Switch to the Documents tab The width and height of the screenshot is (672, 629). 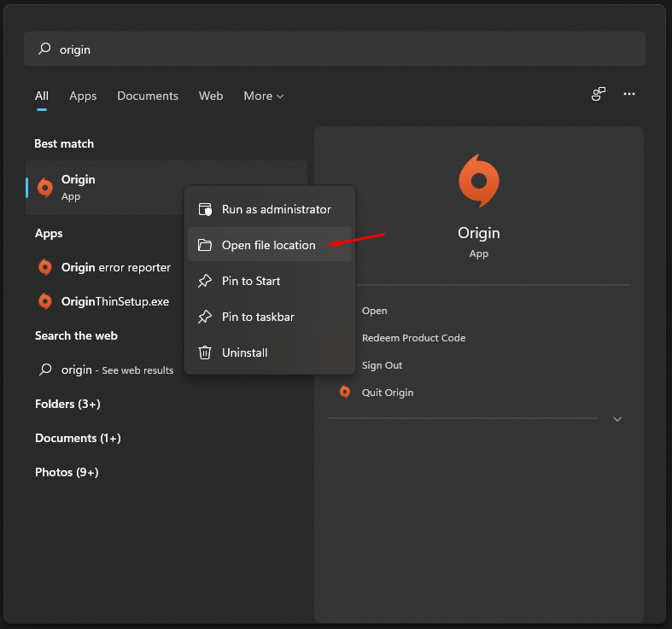click(x=148, y=96)
